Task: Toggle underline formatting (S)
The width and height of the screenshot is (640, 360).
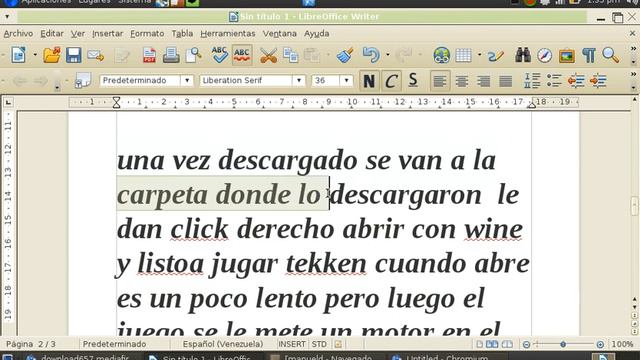Action: pyautogui.click(x=413, y=81)
